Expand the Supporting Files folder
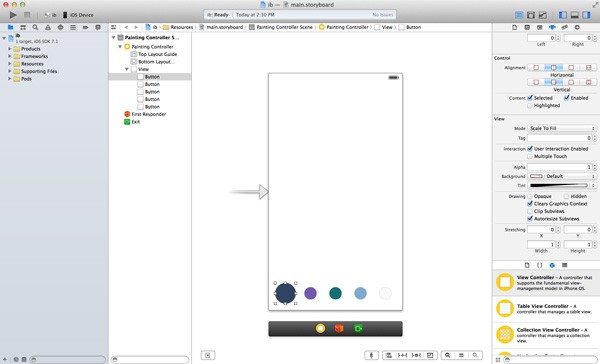The image size is (600, 364). point(10,71)
